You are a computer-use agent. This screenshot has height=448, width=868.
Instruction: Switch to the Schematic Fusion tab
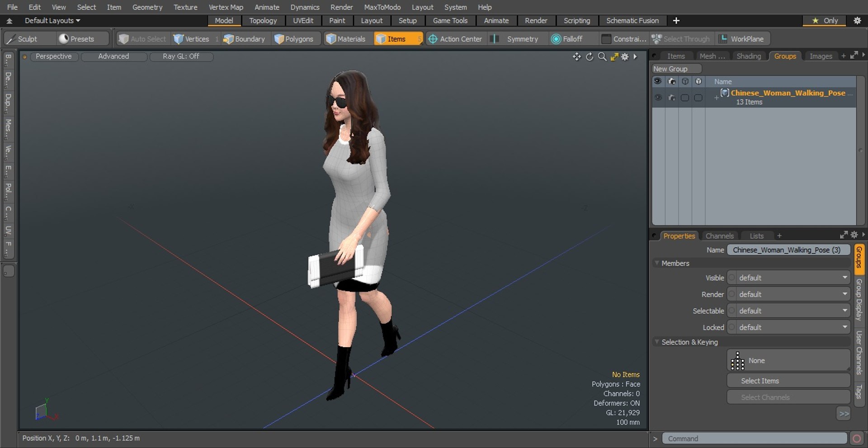[632, 21]
